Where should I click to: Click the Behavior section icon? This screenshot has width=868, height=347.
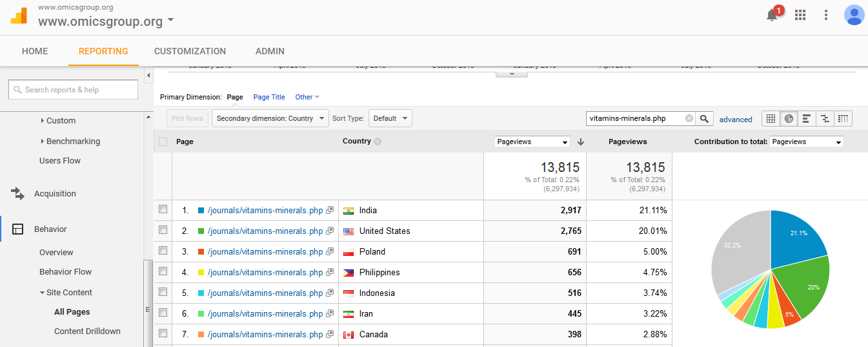[17, 229]
